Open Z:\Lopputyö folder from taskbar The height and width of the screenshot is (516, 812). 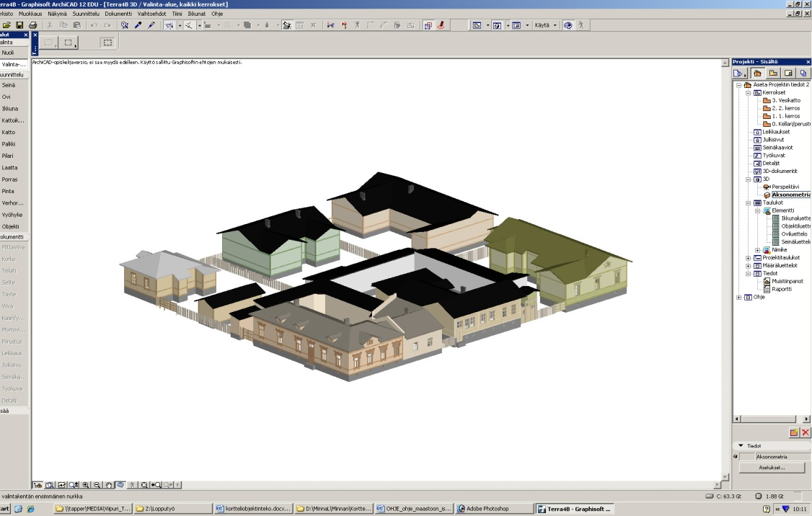pyautogui.click(x=172, y=509)
